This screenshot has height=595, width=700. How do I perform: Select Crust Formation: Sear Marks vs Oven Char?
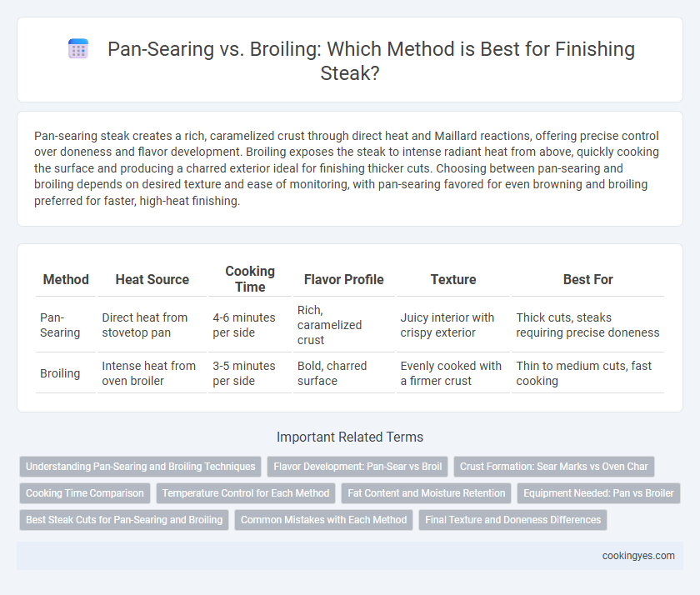553,467
